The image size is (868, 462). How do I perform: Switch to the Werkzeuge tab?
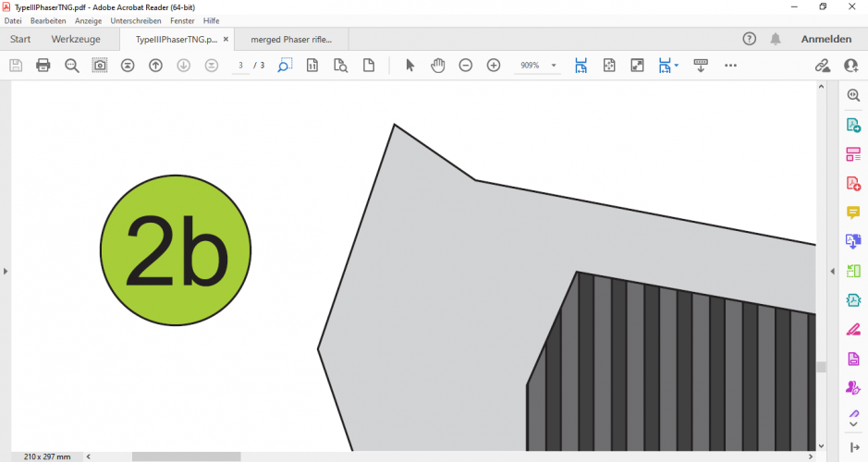click(76, 39)
